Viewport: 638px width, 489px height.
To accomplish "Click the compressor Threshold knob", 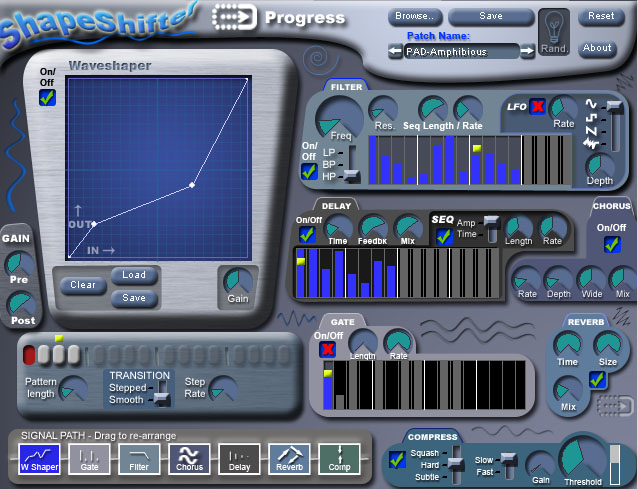I will (582, 456).
